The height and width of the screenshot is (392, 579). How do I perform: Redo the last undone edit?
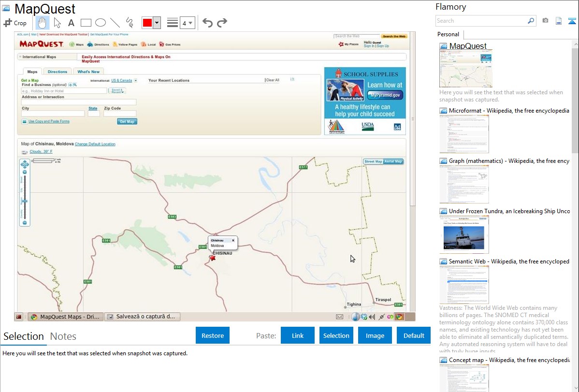click(x=222, y=23)
